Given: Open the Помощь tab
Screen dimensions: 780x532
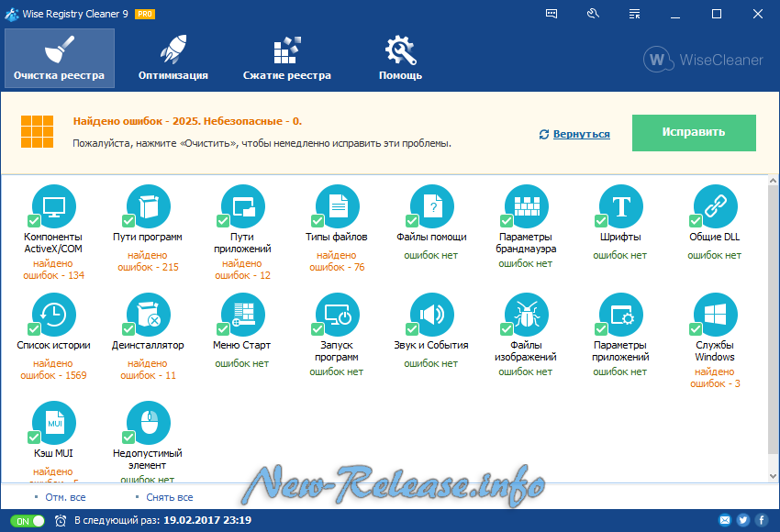Looking at the screenshot, I should tap(400, 58).
